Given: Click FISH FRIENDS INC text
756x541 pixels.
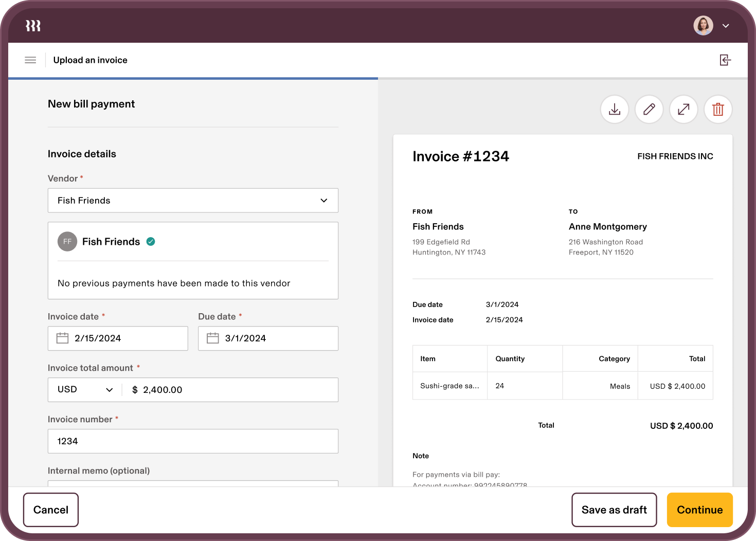Looking at the screenshot, I should 675,156.
